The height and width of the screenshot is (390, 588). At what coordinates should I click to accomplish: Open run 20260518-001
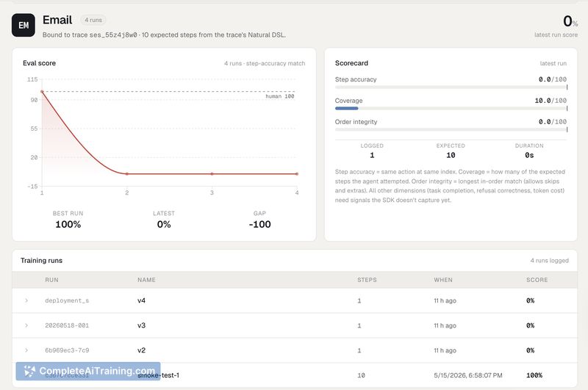pyautogui.click(x=67, y=325)
